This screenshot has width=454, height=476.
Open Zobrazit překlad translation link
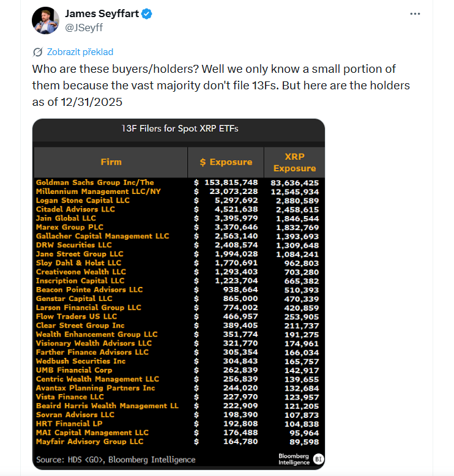tap(80, 52)
